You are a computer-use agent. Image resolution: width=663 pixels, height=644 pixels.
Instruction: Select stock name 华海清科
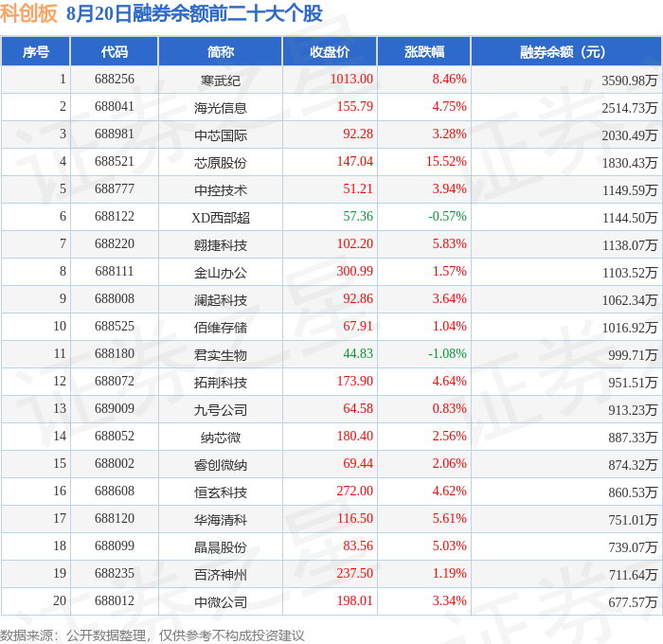(221, 520)
